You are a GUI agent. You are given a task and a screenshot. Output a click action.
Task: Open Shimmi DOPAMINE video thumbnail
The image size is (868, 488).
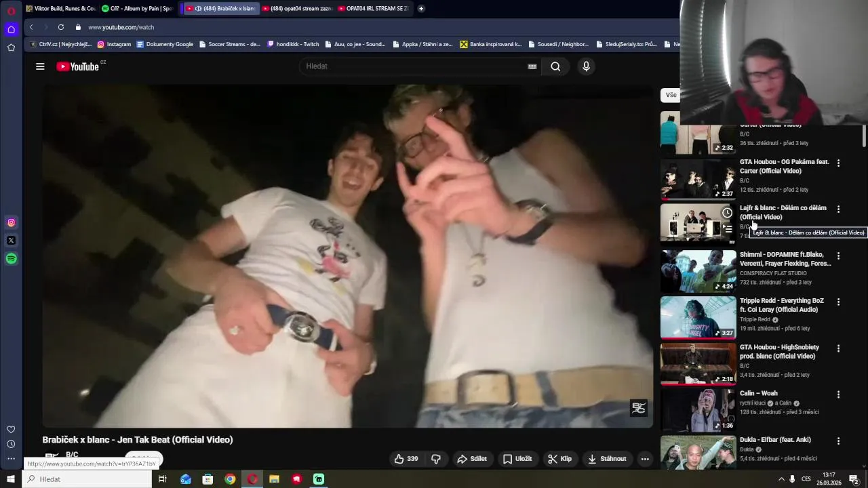698,271
